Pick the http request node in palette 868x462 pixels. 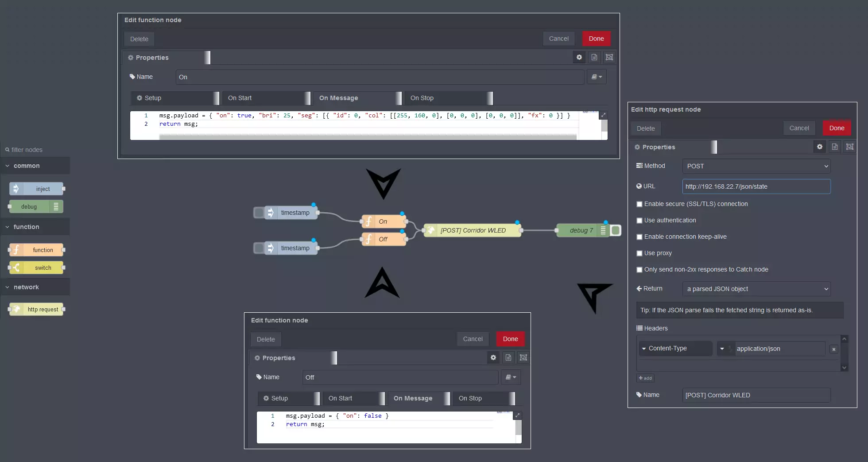click(36, 309)
